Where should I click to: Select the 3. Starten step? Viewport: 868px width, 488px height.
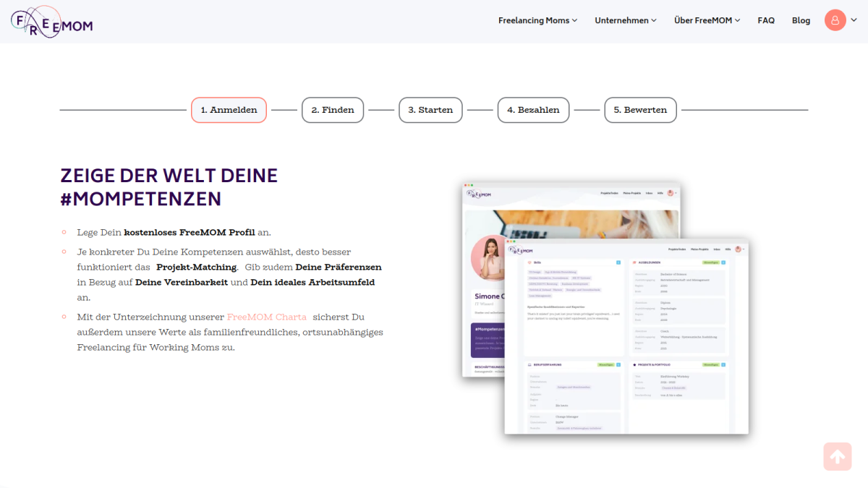click(430, 110)
